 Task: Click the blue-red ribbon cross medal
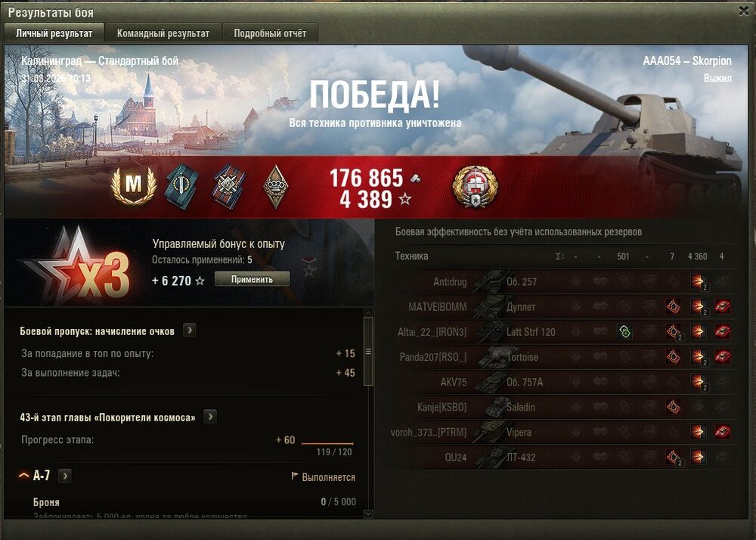point(228,187)
